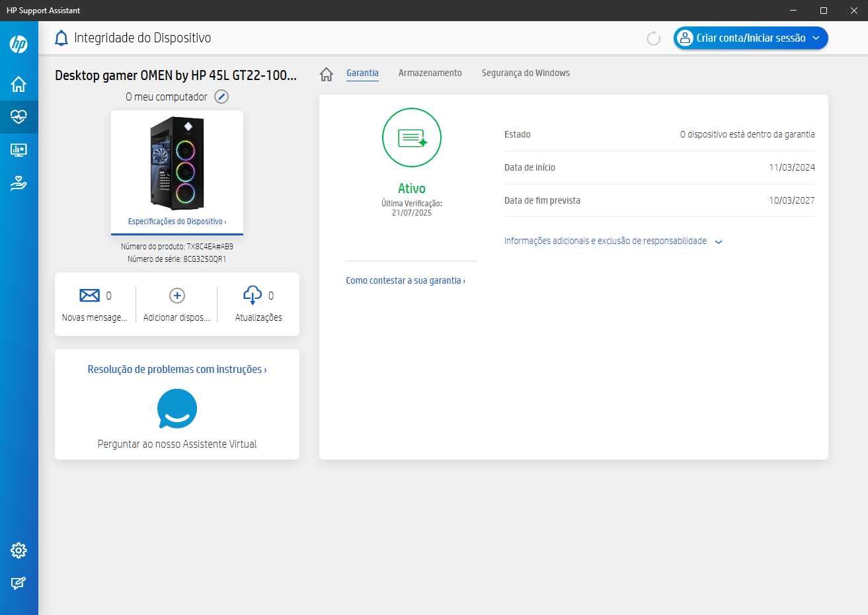Image resolution: width=868 pixels, height=615 pixels.
Task: Click the warranty start date 11/03/2024
Action: [x=791, y=167]
